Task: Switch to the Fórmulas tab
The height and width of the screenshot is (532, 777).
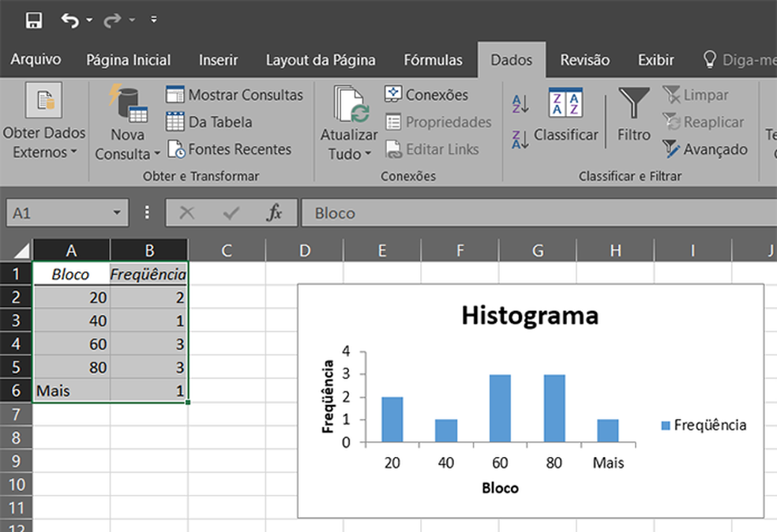Action: [433, 59]
